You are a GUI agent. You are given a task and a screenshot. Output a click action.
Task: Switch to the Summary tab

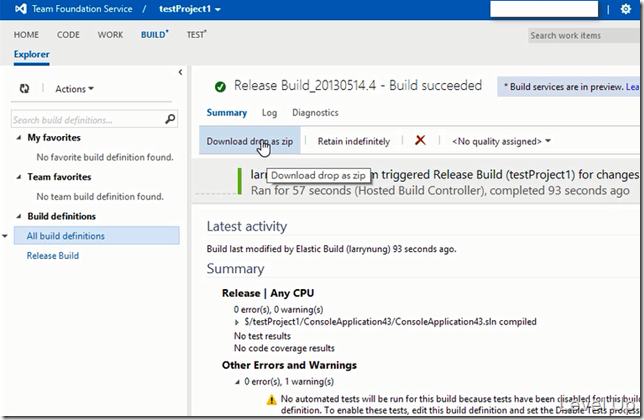pyautogui.click(x=227, y=112)
